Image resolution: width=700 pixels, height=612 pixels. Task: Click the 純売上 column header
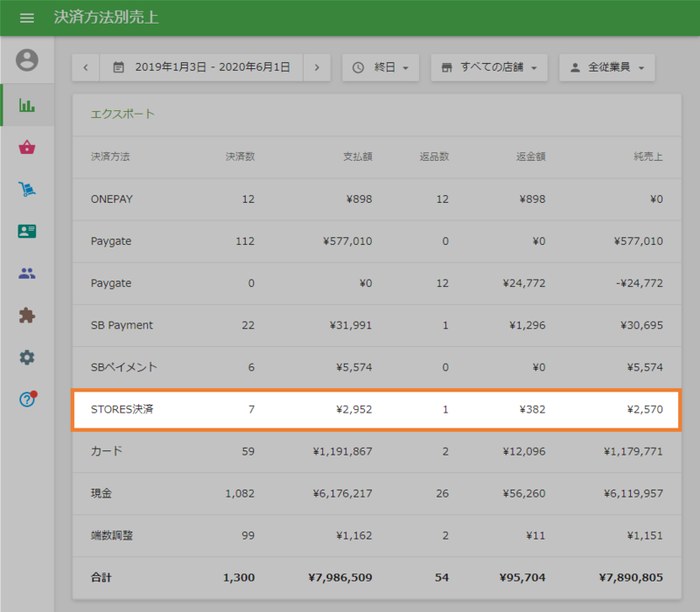[647, 157]
